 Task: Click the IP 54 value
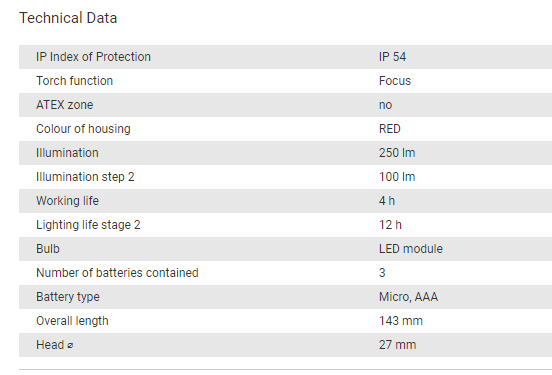[x=393, y=57]
